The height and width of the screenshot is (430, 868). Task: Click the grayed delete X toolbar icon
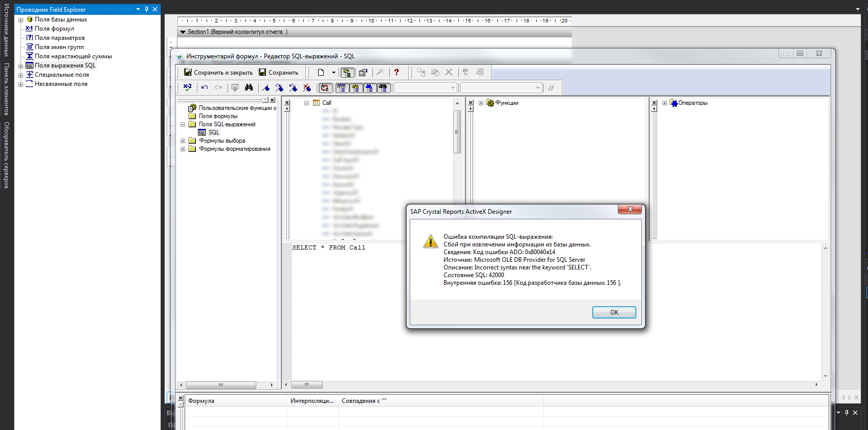[449, 73]
